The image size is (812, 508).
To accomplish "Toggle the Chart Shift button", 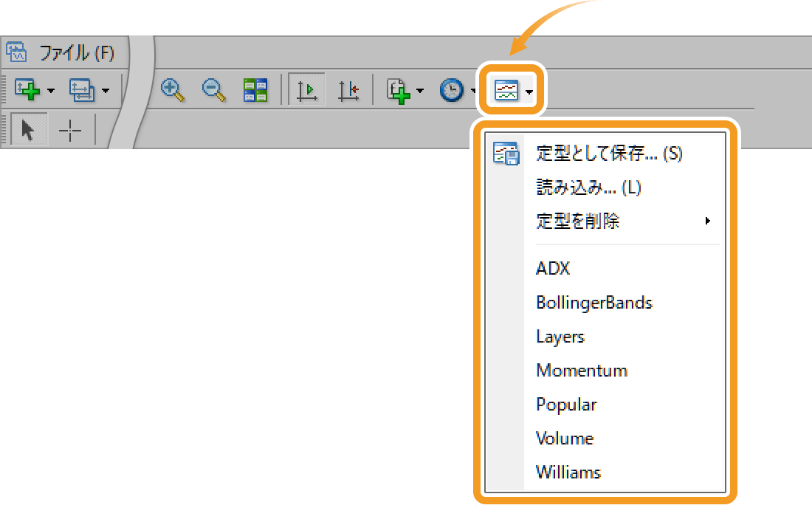I will [x=348, y=91].
